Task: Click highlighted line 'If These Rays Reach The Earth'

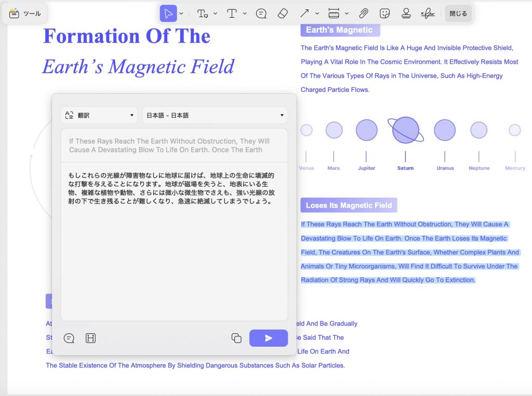Action: pyautogui.click(x=405, y=224)
